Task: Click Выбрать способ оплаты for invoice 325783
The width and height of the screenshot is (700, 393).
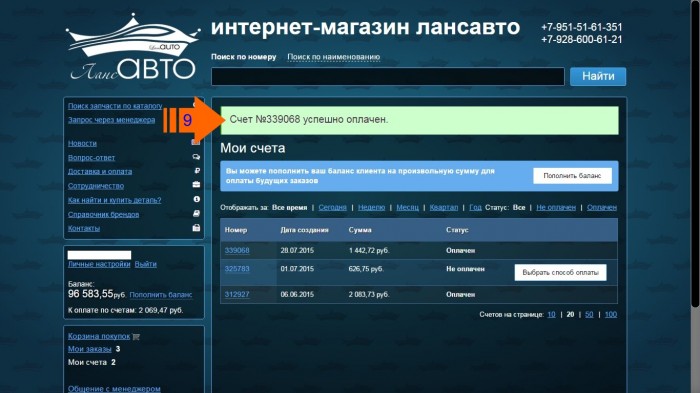Action: [560, 272]
